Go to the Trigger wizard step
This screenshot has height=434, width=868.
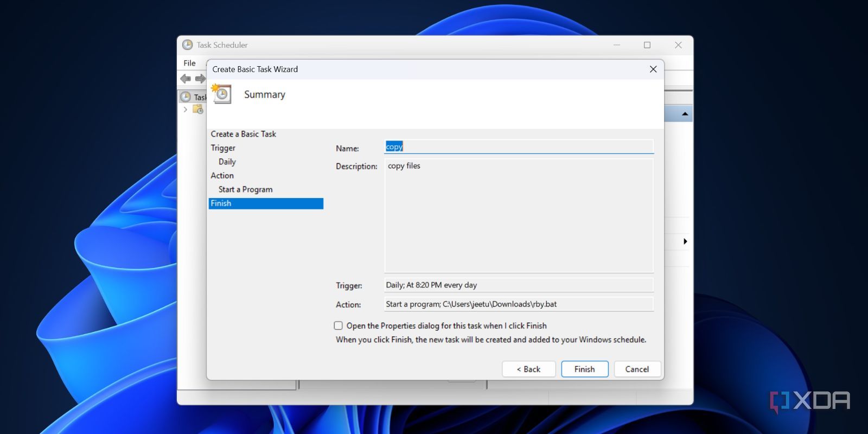pos(223,148)
